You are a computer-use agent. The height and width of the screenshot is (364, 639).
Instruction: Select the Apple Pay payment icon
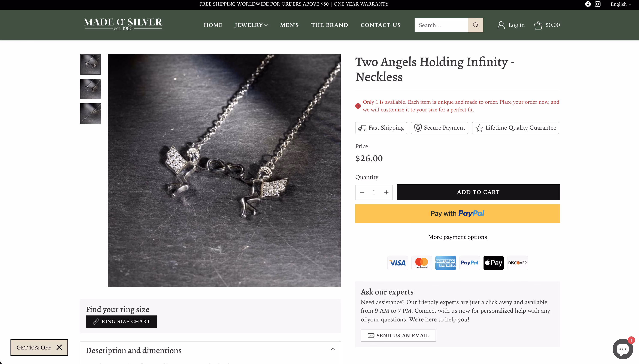pyautogui.click(x=493, y=263)
